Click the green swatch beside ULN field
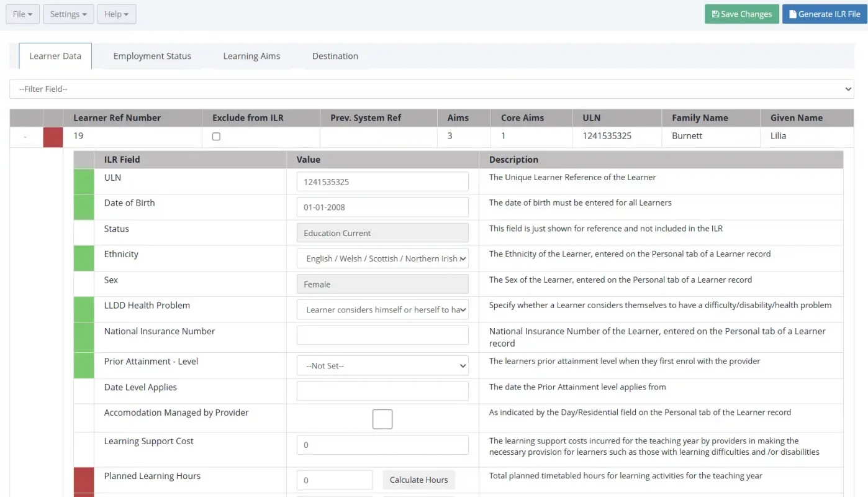Screen dimensions: 868x497 tap(84, 181)
